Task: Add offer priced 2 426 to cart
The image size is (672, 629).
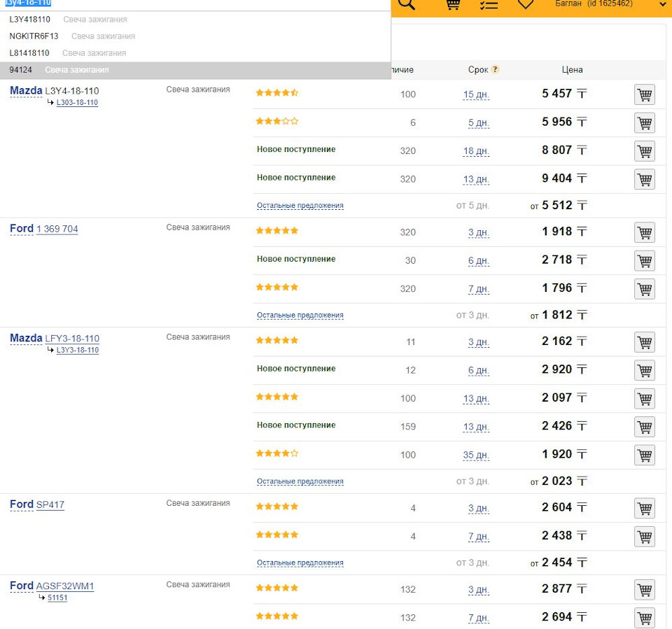Action: pyautogui.click(x=645, y=427)
